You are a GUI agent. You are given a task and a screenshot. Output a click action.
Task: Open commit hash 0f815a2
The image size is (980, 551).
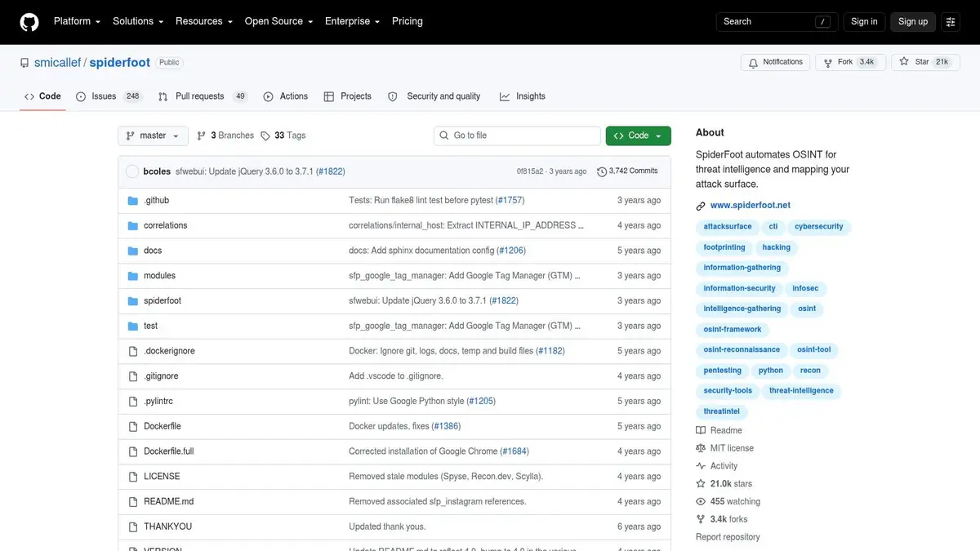tap(530, 171)
